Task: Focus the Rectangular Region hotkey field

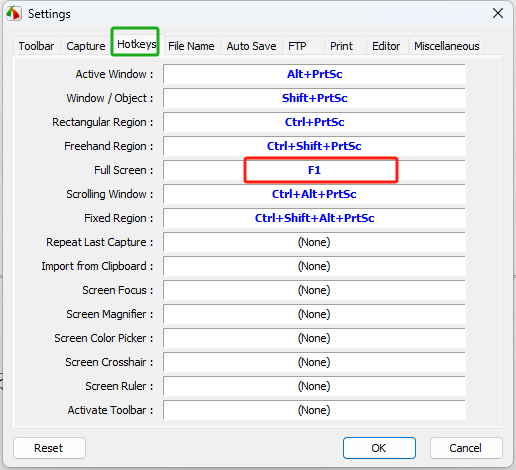Action: click(x=314, y=122)
